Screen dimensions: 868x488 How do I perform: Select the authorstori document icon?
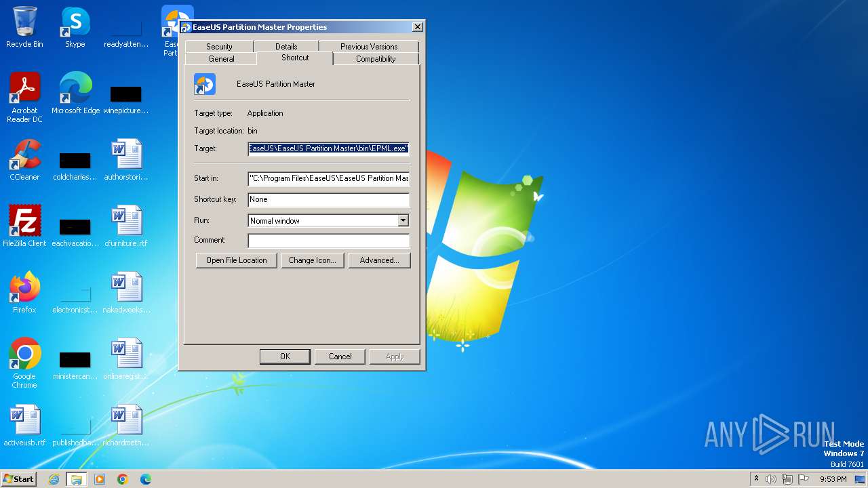pyautogui.click(x=126, y=160)
